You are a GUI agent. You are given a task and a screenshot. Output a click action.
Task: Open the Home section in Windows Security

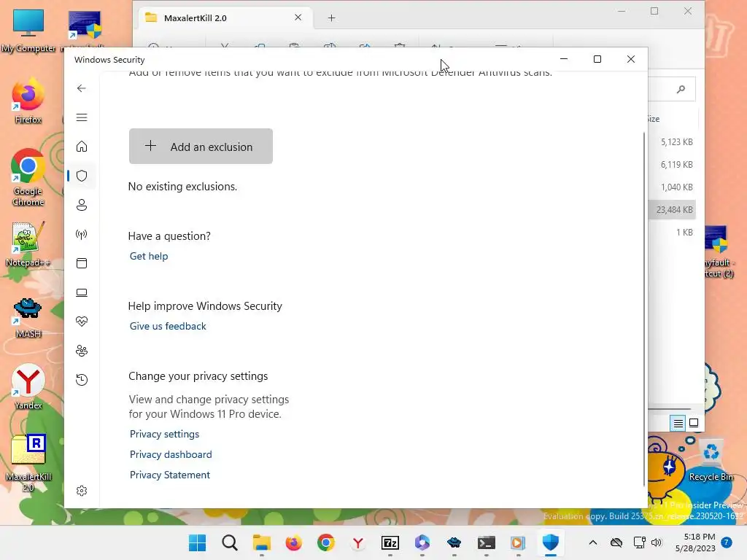click(x=82, y=146)
